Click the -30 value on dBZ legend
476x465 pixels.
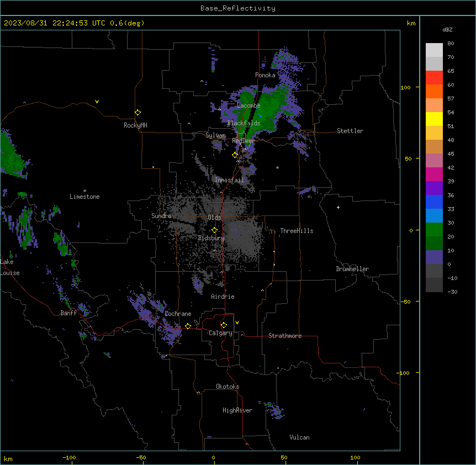tap(452, 292)
